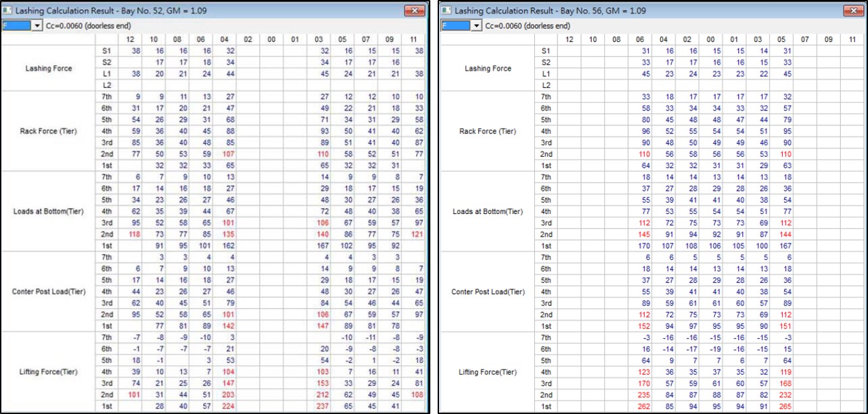Click the Bay No. 52 window title icon

[7, 11]
